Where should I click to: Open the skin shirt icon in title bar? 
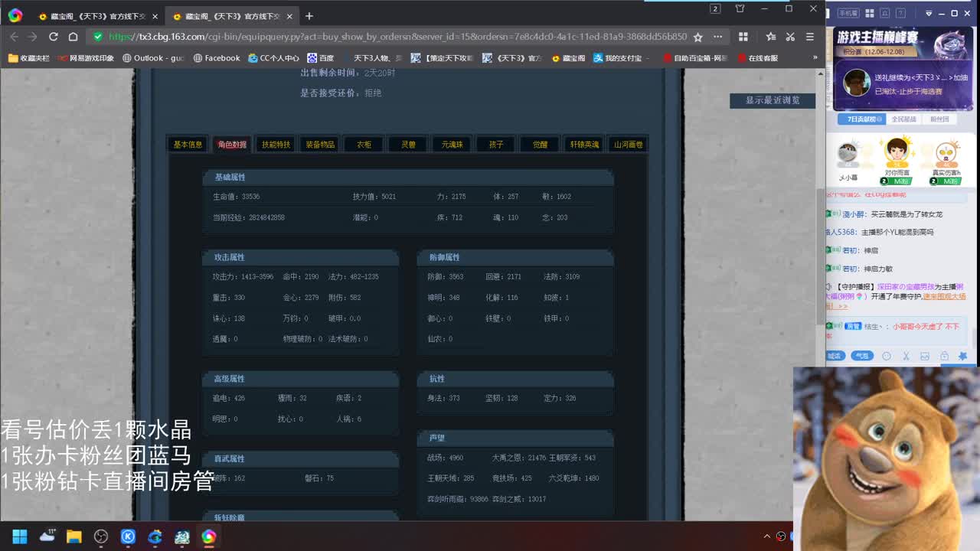click(740, 9)
